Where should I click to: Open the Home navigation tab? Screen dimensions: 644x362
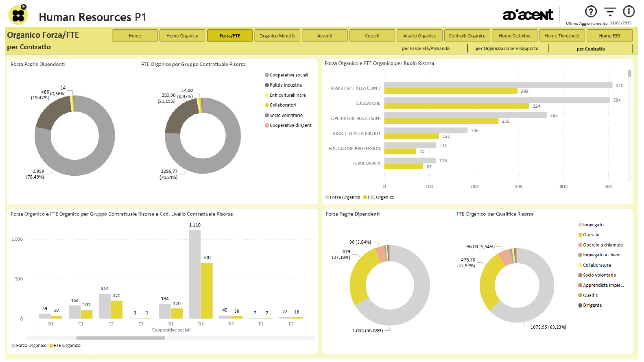point(135,36)
